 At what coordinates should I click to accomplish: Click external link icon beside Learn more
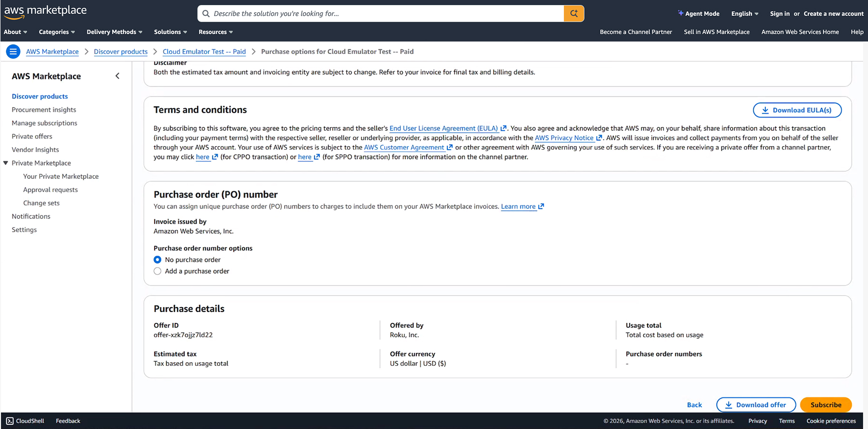click(541, 206)
